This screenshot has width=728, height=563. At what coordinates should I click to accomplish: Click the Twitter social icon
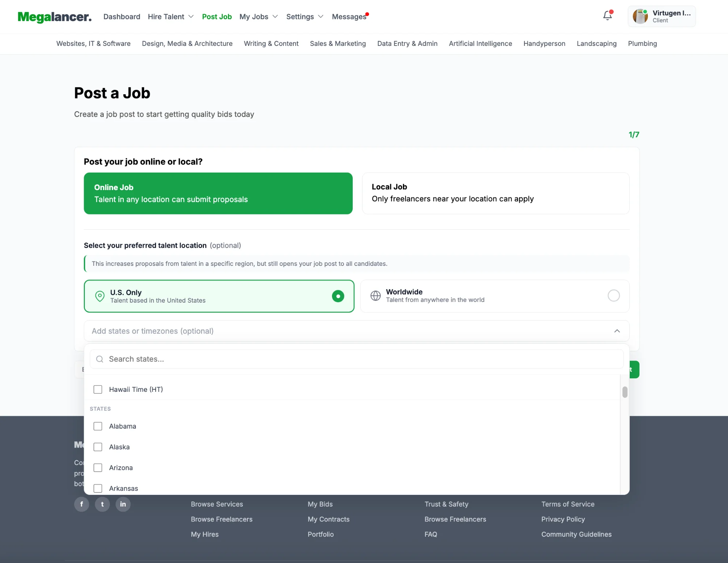pos(102,504)
